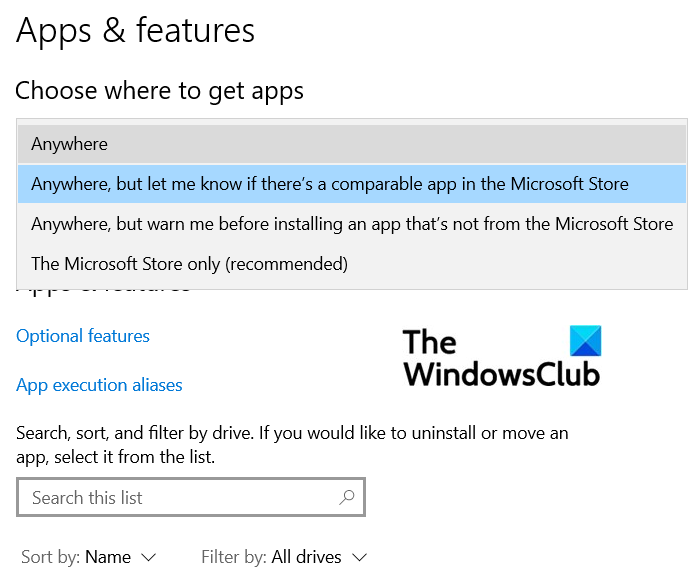The width and height of the screenshot is (700, 587).
Task: Click the "Choose where to get apps" heading
Action: (160, 91)
